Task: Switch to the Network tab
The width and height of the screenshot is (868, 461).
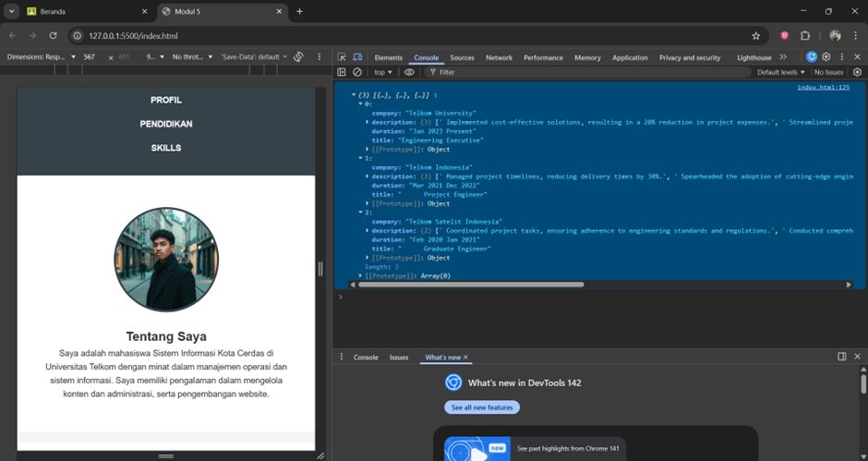Action: 499,57
